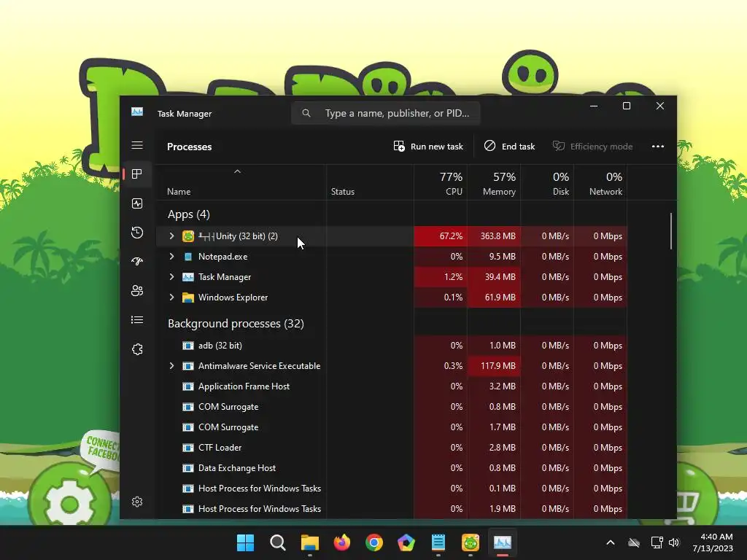The image size is (747, 560).
Task: Open the App history page in sidebar
Action: [x=137, y=233]
